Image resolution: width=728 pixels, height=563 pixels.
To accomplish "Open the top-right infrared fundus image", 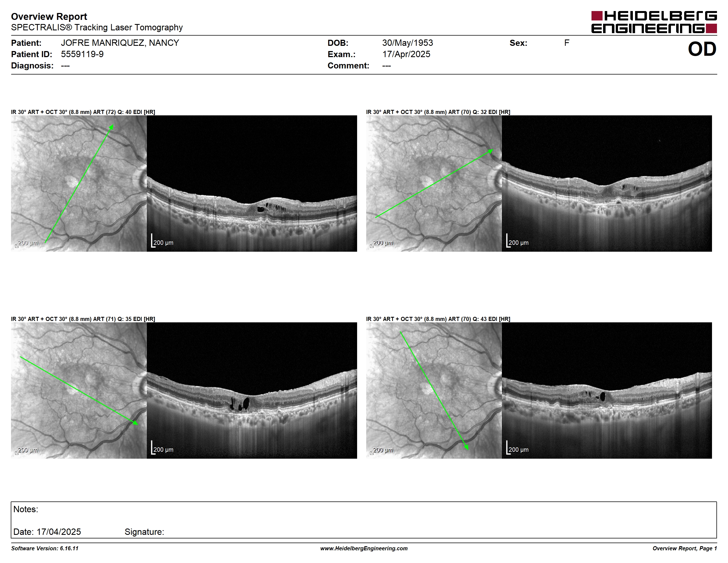I will [x=434, y=184].
